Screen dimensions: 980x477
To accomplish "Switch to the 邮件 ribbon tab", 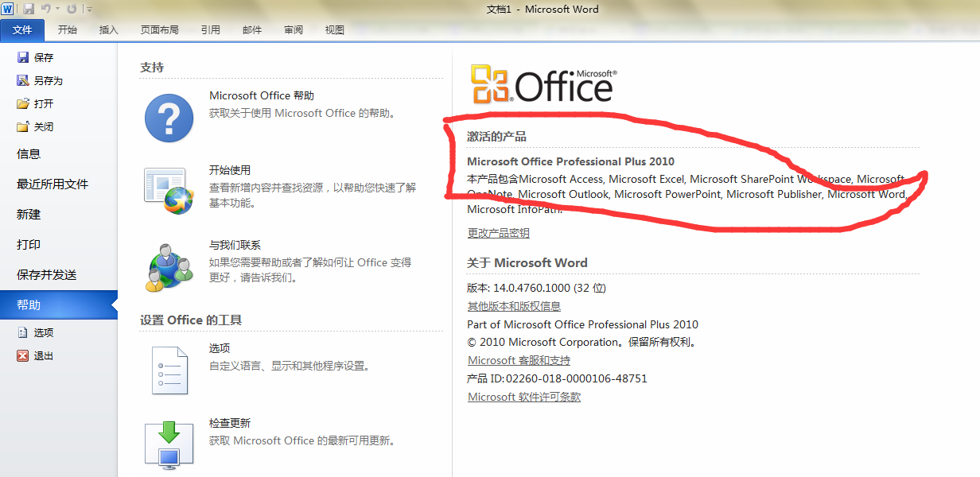I will pos(252,30).
